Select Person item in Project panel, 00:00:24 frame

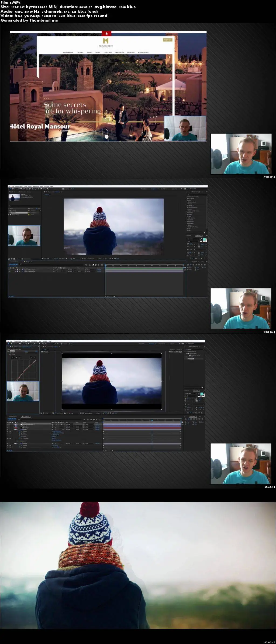pos(18,212)
